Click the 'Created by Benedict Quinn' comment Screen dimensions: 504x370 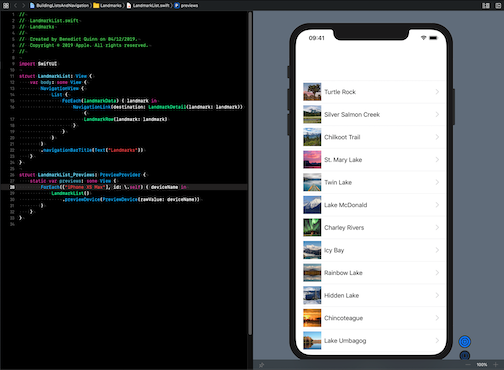78,39
